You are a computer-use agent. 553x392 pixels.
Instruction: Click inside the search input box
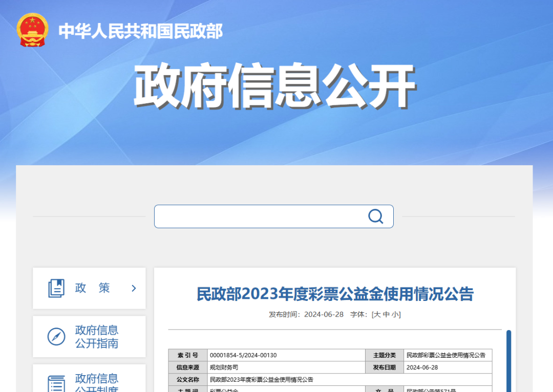pyautogui.click(x=256, y=216)
